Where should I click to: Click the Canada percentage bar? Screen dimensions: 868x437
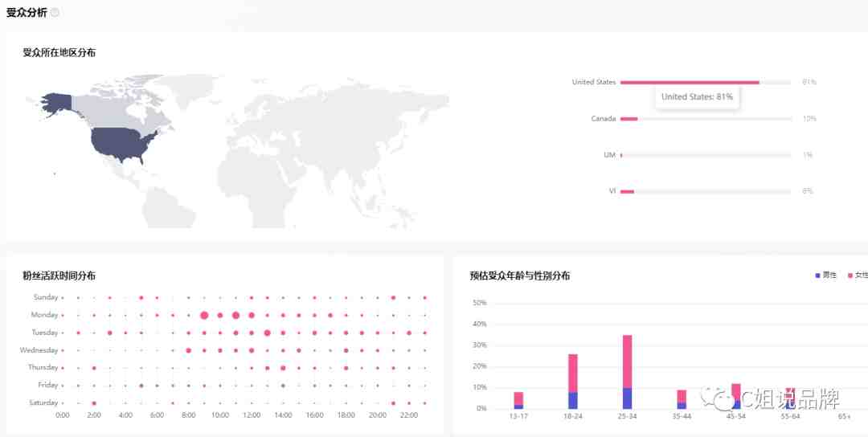pyautogui.click(x=628, y=119)
